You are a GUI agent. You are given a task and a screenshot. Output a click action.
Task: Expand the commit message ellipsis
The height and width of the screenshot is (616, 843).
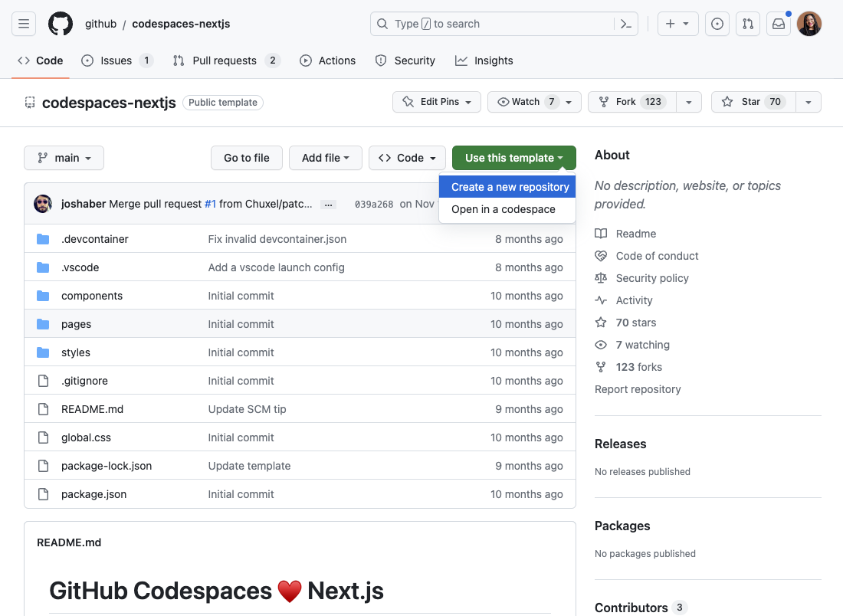328,205
